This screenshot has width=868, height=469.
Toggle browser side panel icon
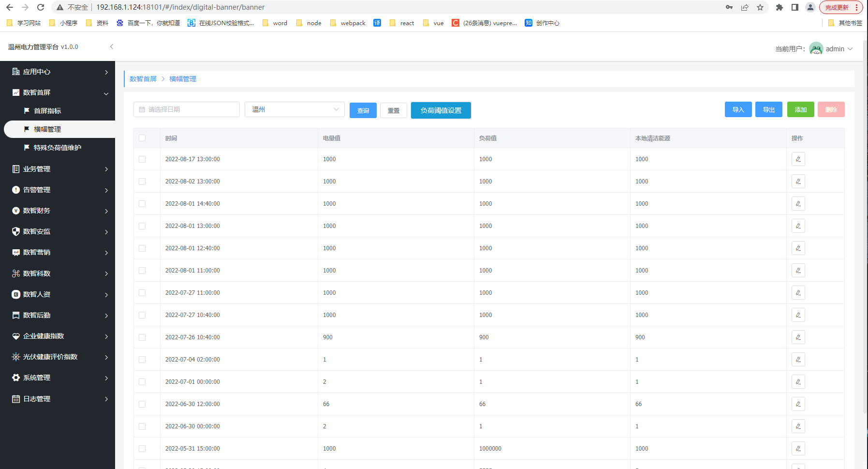(x=794, y=7)
